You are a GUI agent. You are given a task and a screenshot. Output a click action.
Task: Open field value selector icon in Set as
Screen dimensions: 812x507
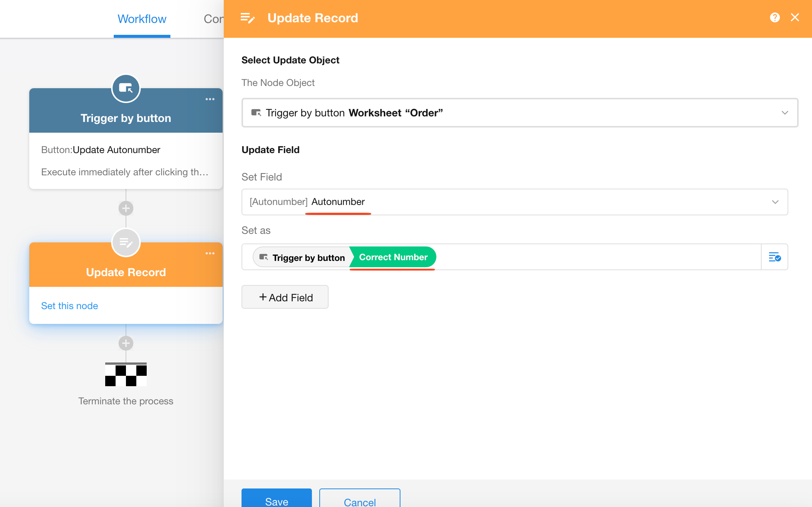[775, 257]
